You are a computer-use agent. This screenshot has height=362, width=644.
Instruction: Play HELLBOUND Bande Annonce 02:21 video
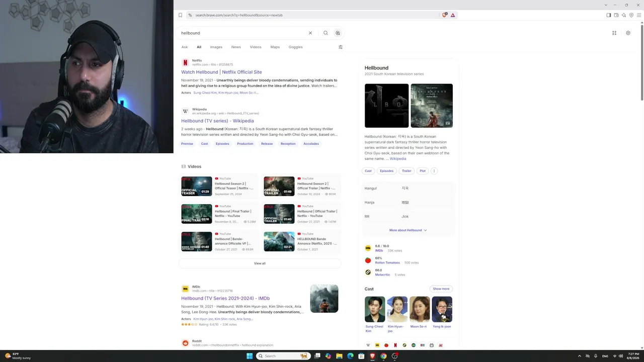pyautogui.click(x=279, y=242)
